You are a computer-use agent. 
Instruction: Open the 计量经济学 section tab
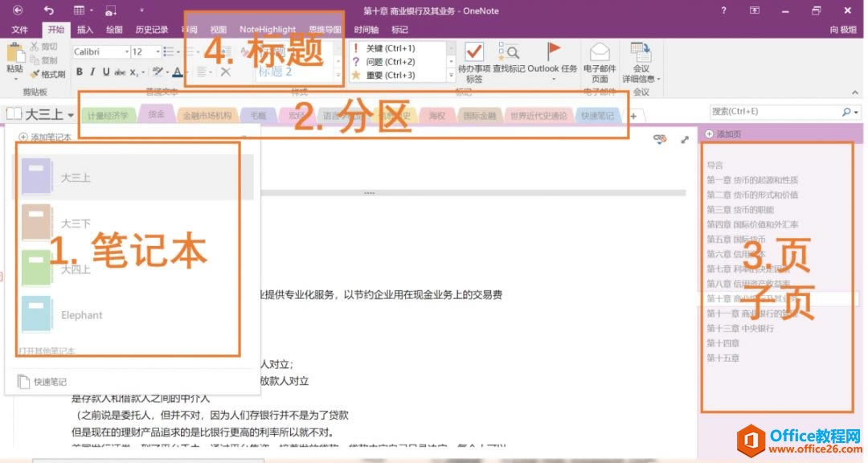pos(108,115)
